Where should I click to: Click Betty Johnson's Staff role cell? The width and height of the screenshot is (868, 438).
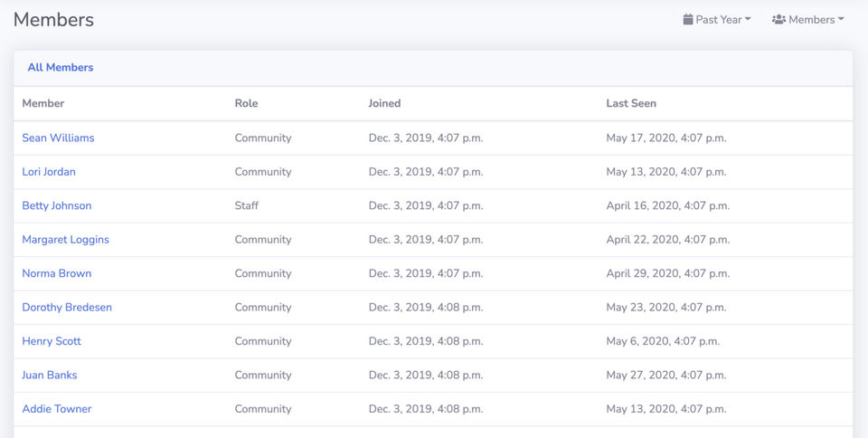(x=247, y=205)
